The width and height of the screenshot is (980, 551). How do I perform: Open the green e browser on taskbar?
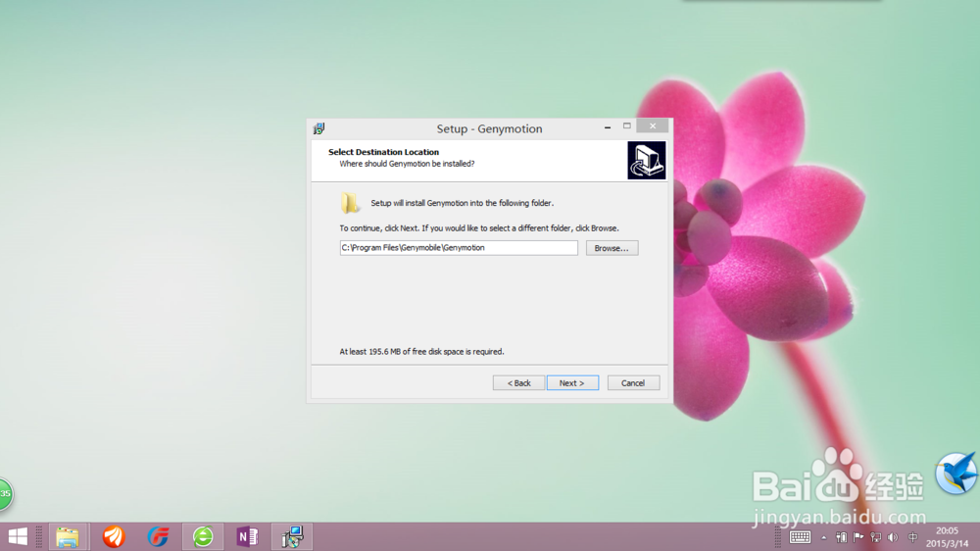click(203, 536)
